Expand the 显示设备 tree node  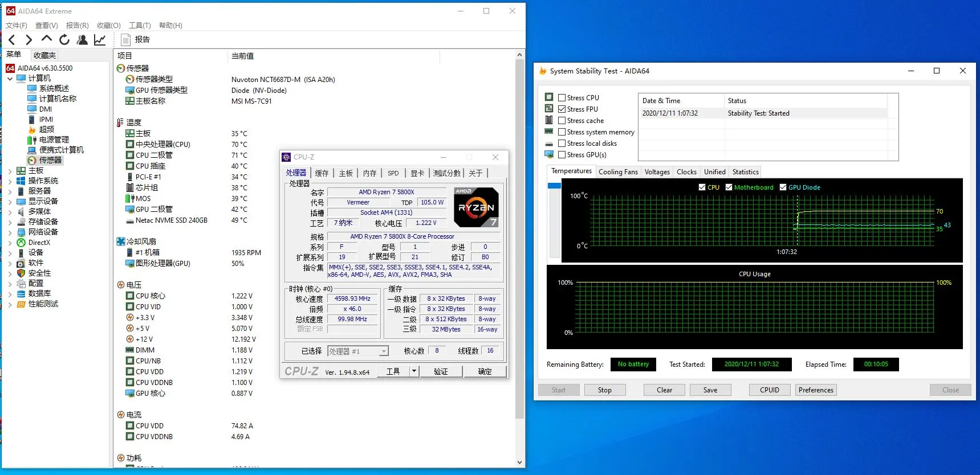10,202
